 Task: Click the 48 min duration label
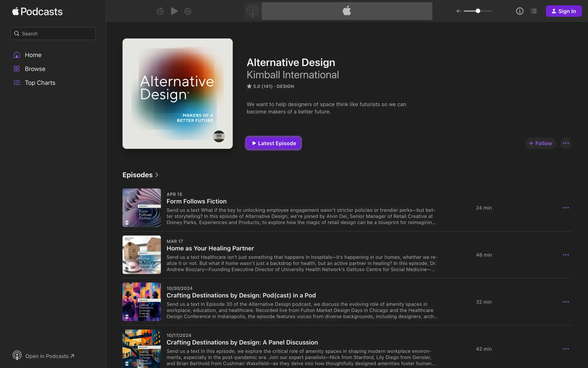point(484,255)
